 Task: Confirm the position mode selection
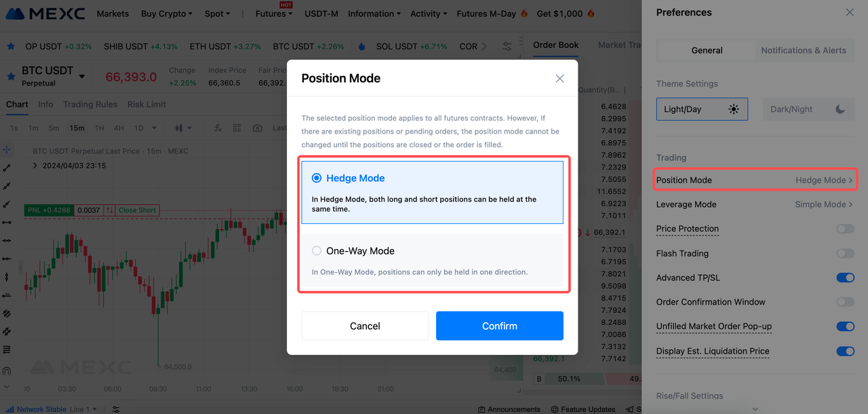coord(499,326)
